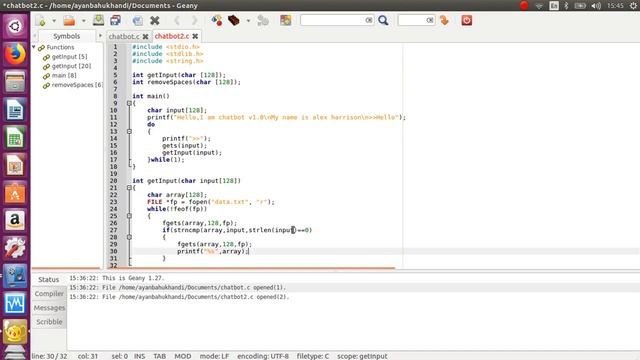Select the Symbols sidebar tab
Viewport: 640px width, 360px height.
(x=67, y=36)
